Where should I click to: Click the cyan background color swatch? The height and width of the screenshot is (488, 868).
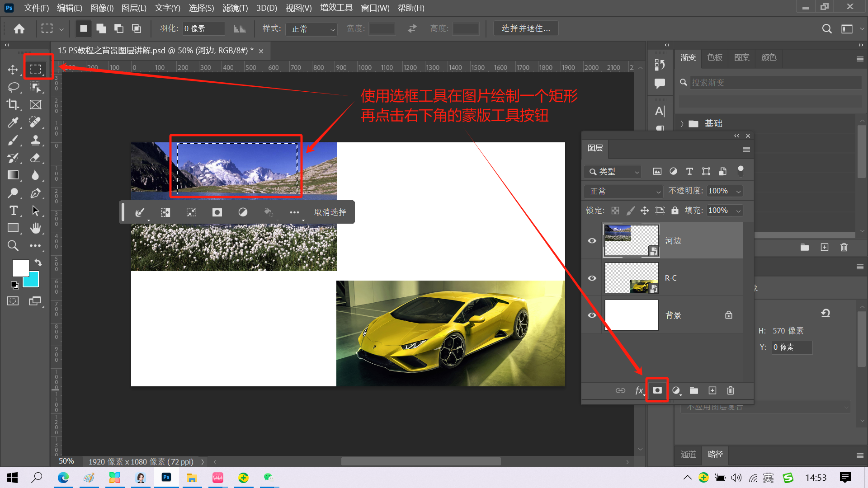coord(33,281)
